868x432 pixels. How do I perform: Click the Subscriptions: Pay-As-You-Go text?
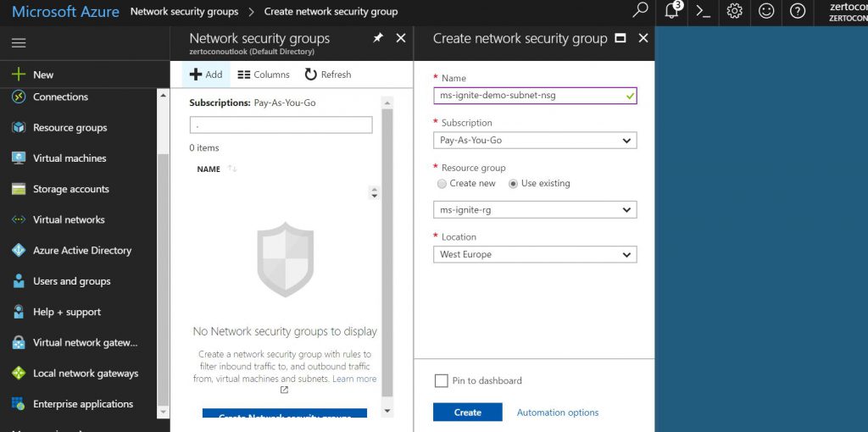click(x=253, y=102)
